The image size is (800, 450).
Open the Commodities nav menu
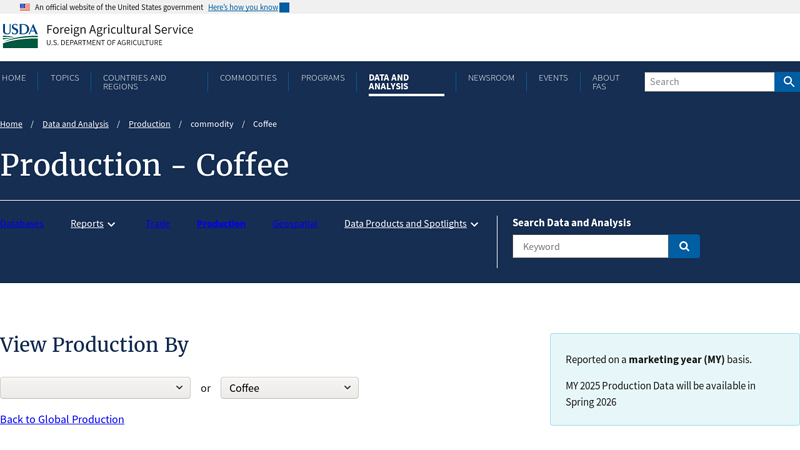248,78
